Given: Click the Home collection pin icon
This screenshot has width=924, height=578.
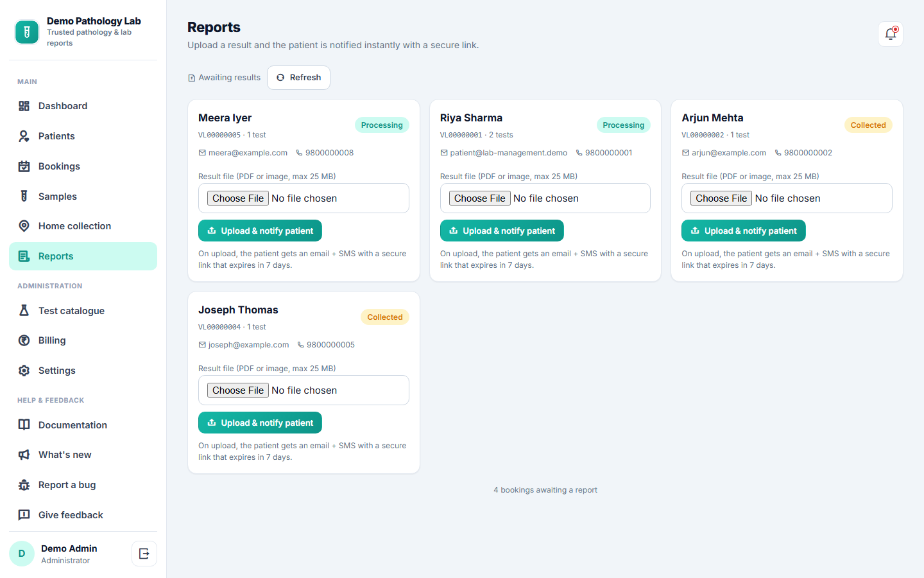Looking at the screenshot, I should click(x=24, y=226).
